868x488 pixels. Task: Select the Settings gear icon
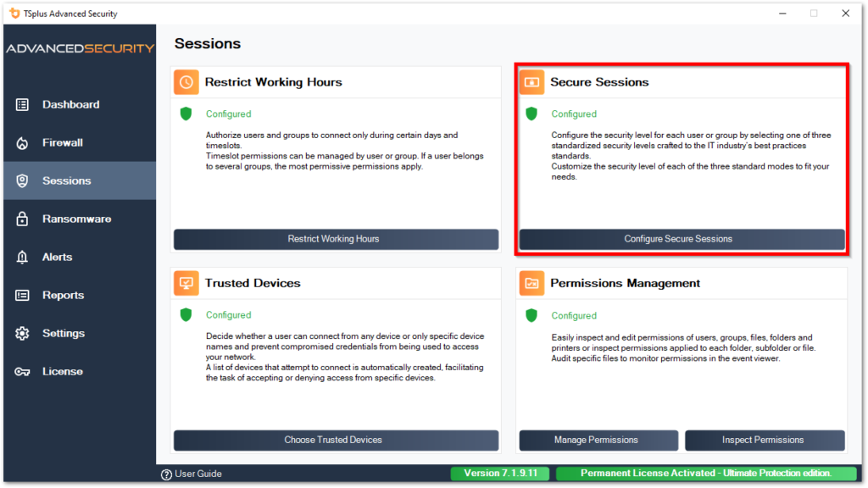pyautogui.click(x=21, y=333)
